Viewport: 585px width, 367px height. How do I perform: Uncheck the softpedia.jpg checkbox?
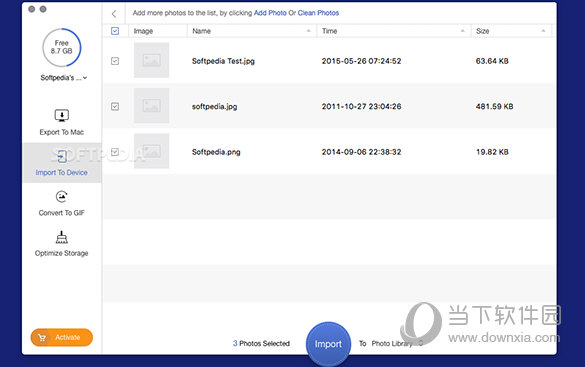pos(115,106)
